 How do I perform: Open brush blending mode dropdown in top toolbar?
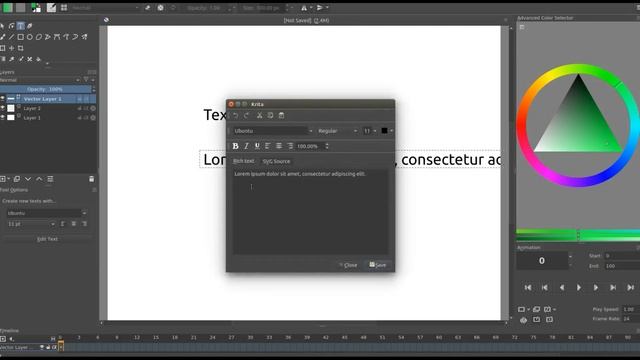(x=105, y=7)
